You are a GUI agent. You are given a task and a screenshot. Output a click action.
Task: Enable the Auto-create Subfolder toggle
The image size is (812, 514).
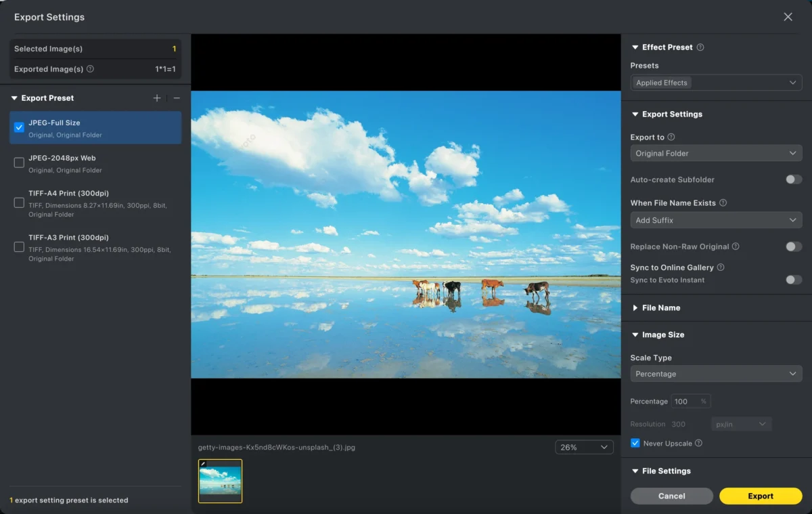793,179
